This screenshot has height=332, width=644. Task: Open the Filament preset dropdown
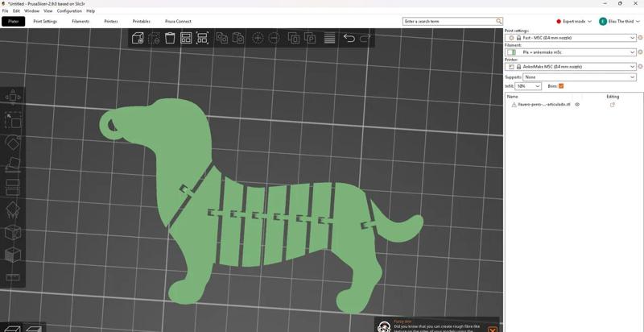571,52
